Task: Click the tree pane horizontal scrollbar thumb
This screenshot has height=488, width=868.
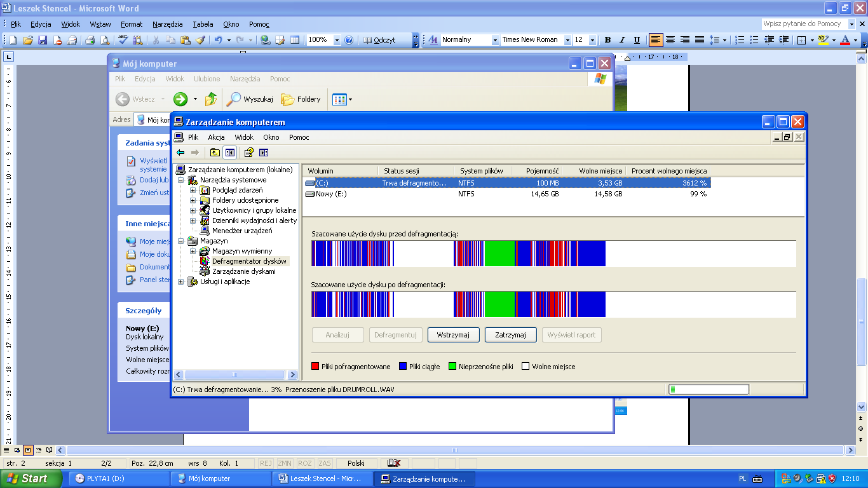Action: pos(235,375)
